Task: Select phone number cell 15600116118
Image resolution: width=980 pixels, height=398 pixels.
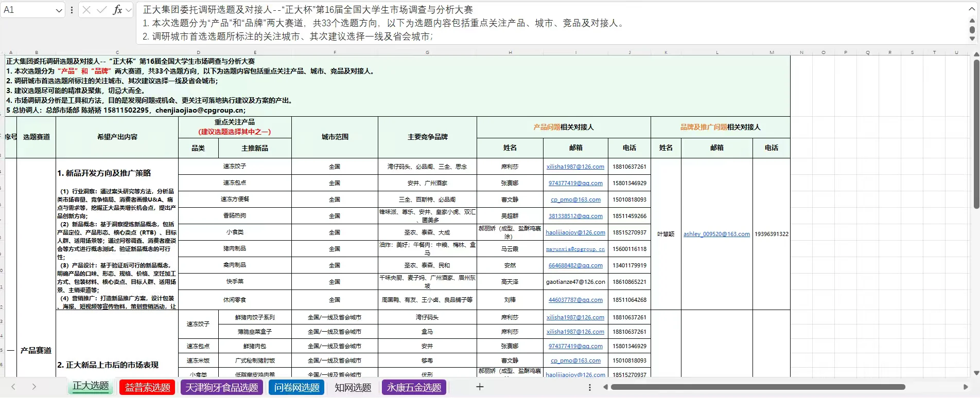Action: (629, 249)
